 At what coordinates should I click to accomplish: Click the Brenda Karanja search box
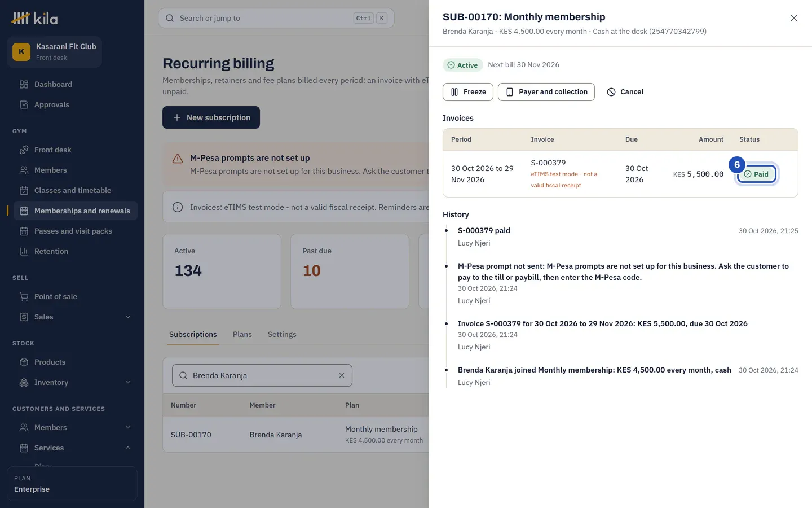[x=262, y=375]
